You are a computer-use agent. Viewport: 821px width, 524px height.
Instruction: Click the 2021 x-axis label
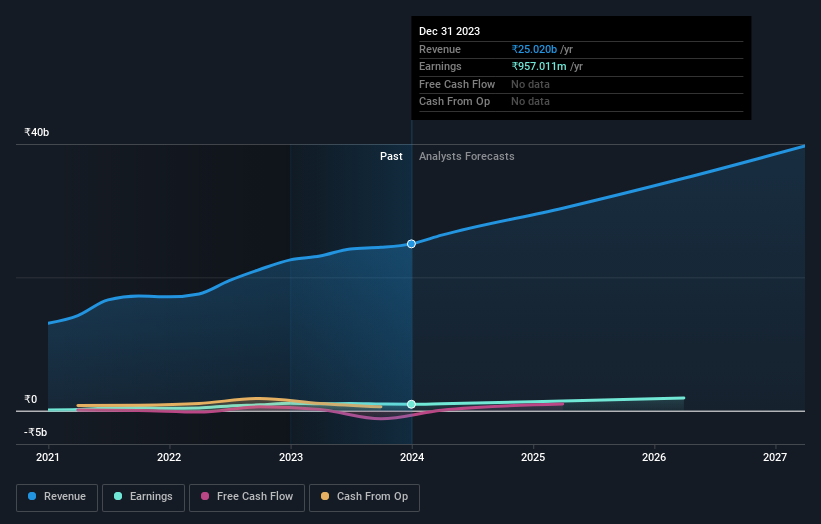48,458
